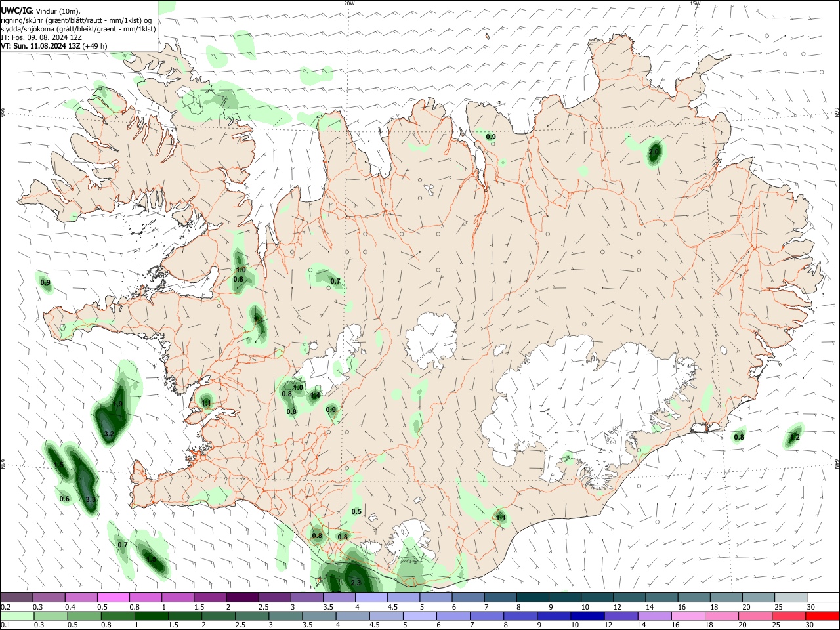Screen dimensions: 840x630
Task: Click darkest green bottom legend swatch between 1 and 1.5
Action: point(151,616)
